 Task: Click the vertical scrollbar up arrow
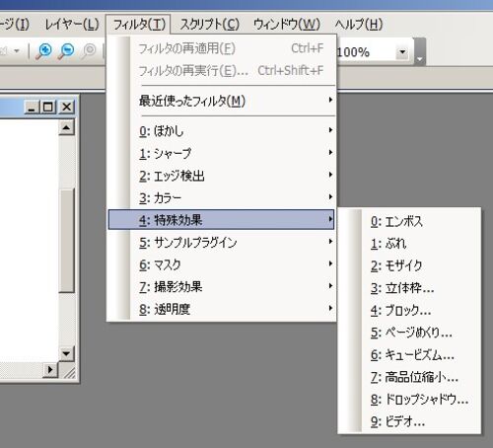67,127
